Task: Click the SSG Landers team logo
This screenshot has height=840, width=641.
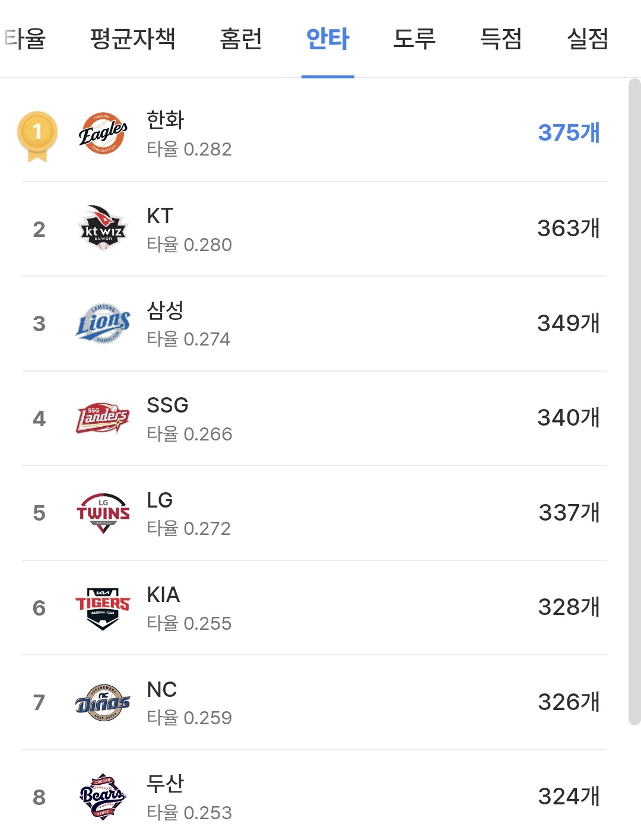Action: [x=103, y=418]
